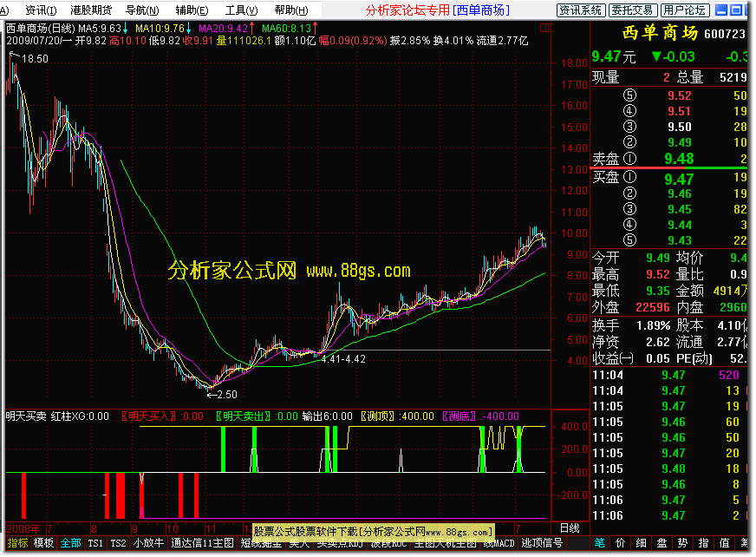Switch to the 指 tab
Screen dimensions: 756x557
[703, 543]
